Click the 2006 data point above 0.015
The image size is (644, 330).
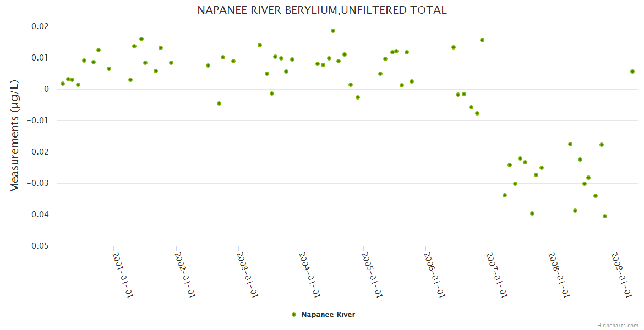(x=482, y=40)
